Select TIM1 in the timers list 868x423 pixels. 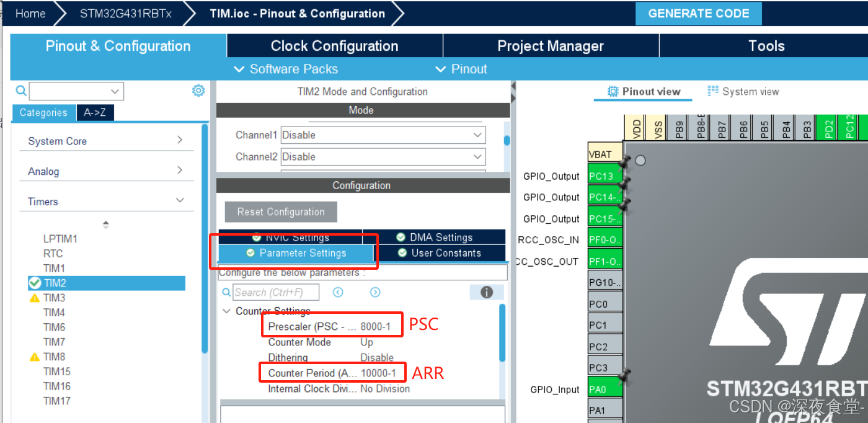tap(54, 268)
